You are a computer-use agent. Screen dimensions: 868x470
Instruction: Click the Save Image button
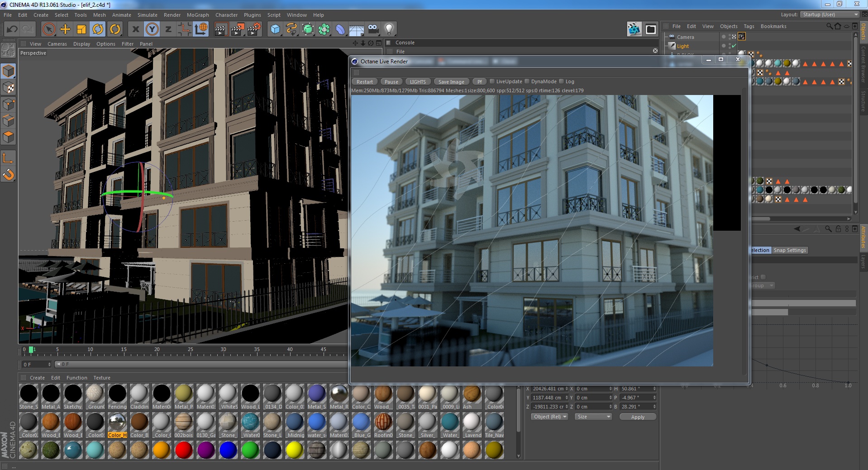451,82
